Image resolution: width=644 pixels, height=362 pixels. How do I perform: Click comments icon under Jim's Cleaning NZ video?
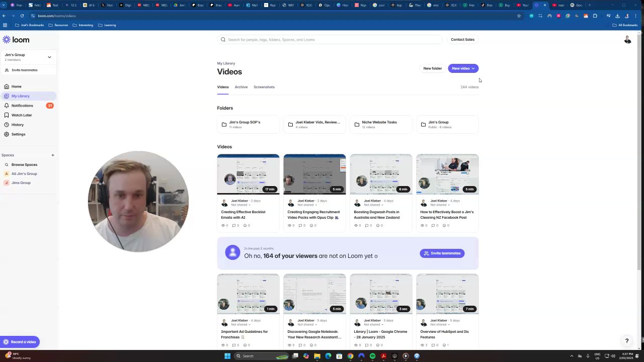[434, 225]
